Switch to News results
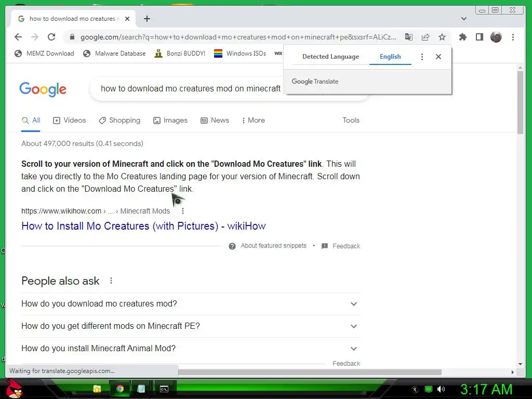 pyautogui.click(x=215, y=121)
